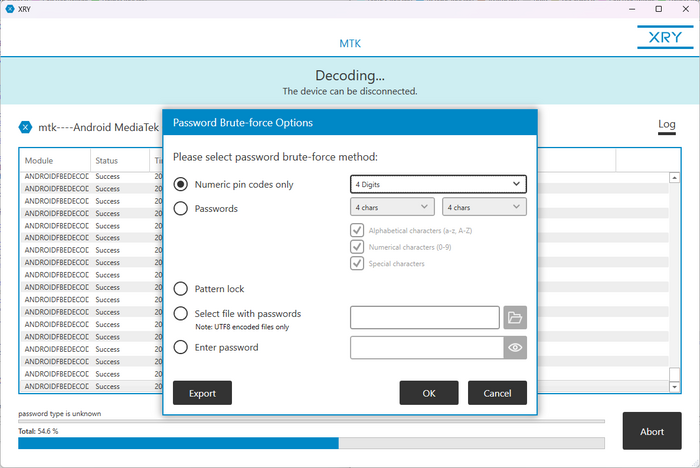Image resolution: width=700 pixels, height=468 pixels.
Task: Confirm the dialog with OK
Action: 428,393
